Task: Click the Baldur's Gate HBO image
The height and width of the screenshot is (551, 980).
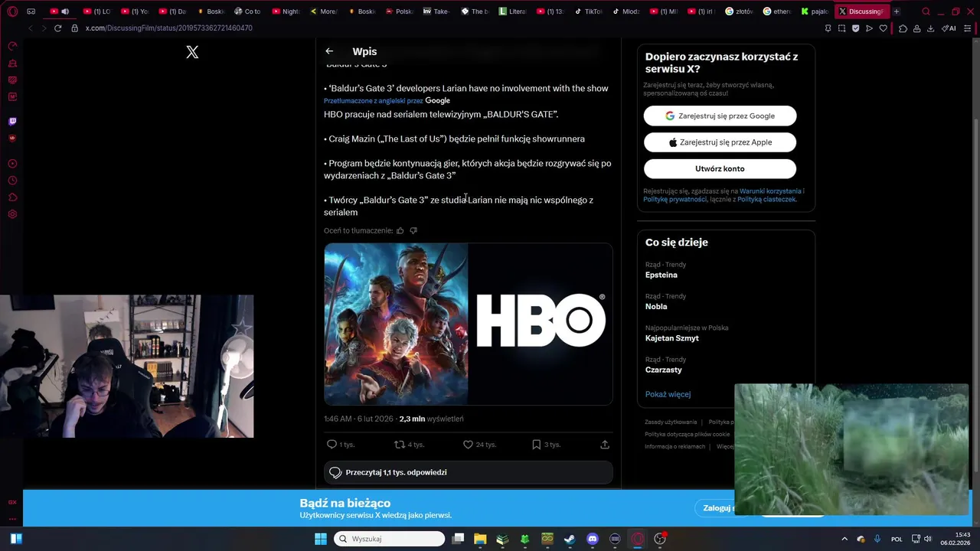Action: (469, 324)
